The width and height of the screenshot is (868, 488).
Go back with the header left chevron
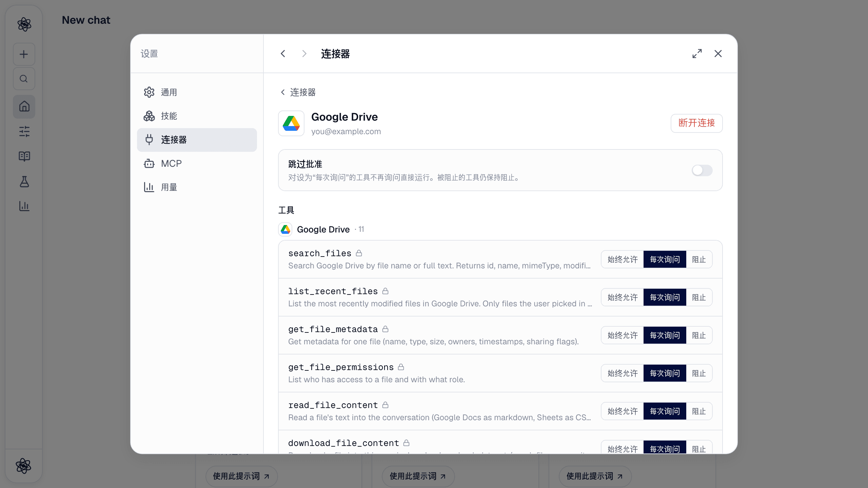click(x=283, y=54)
